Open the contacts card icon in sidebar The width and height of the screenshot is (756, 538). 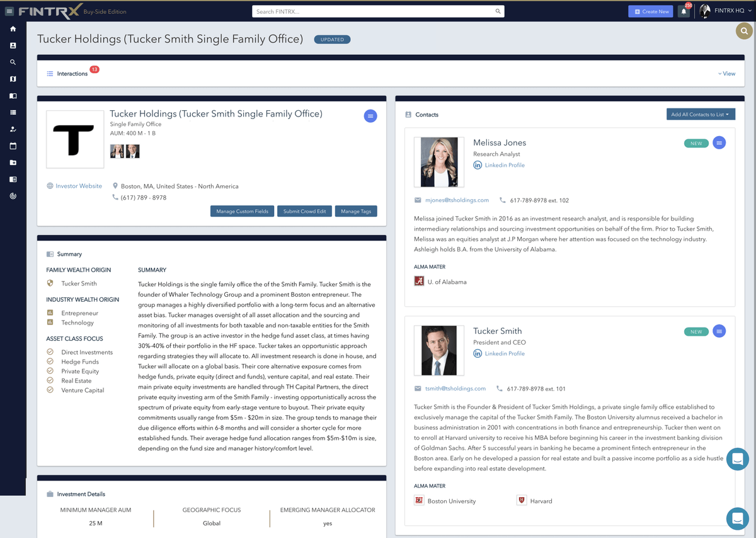coord(13,45)
